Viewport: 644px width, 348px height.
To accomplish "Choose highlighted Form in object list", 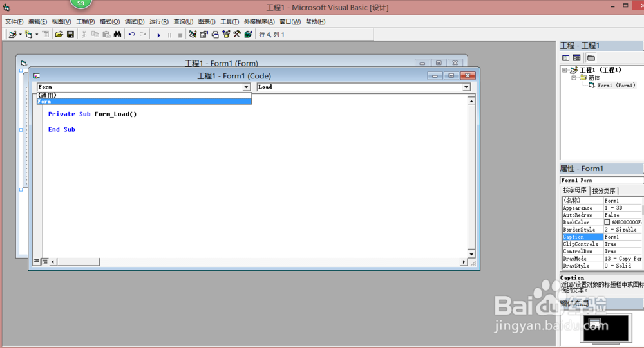I will point(144,102).
